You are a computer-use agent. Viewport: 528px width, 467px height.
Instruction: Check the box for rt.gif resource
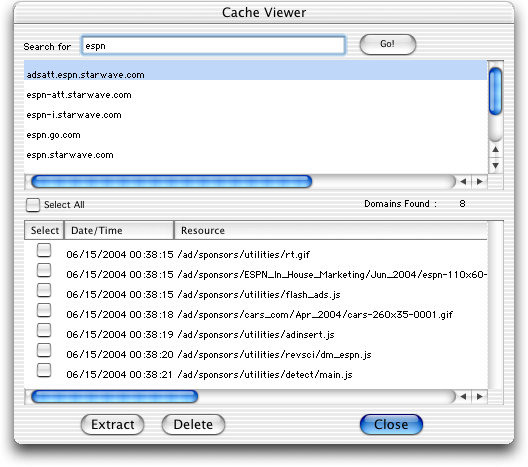coord(44,250)
